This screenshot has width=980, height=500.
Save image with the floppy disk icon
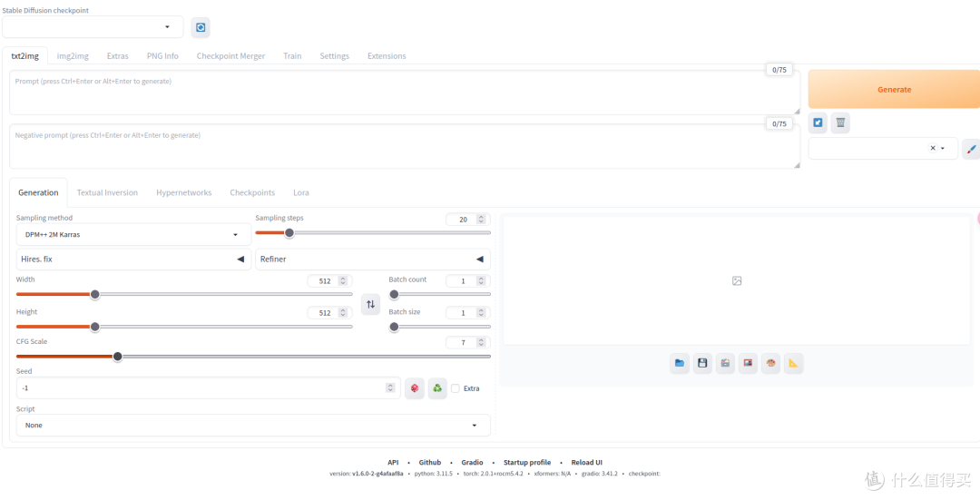click(702, 364)
